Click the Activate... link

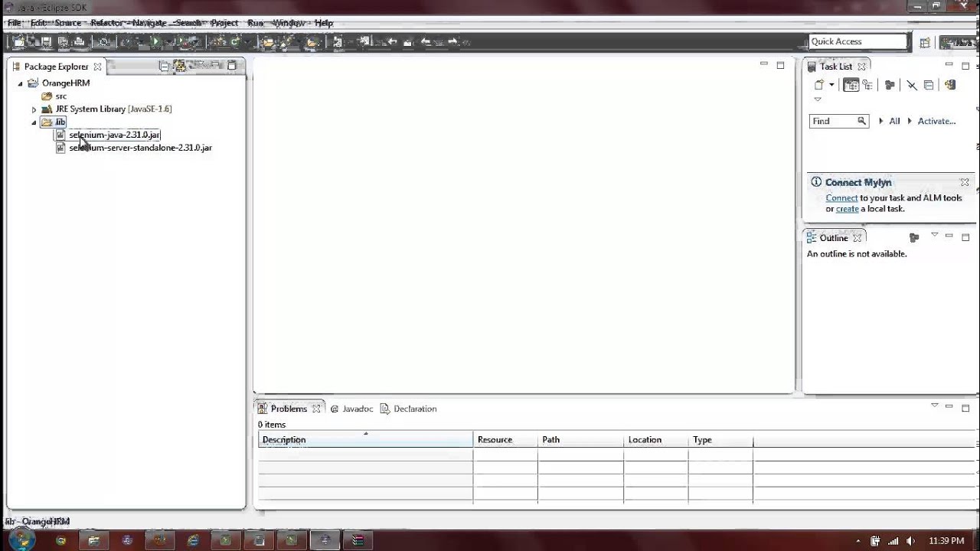(936, 121)
